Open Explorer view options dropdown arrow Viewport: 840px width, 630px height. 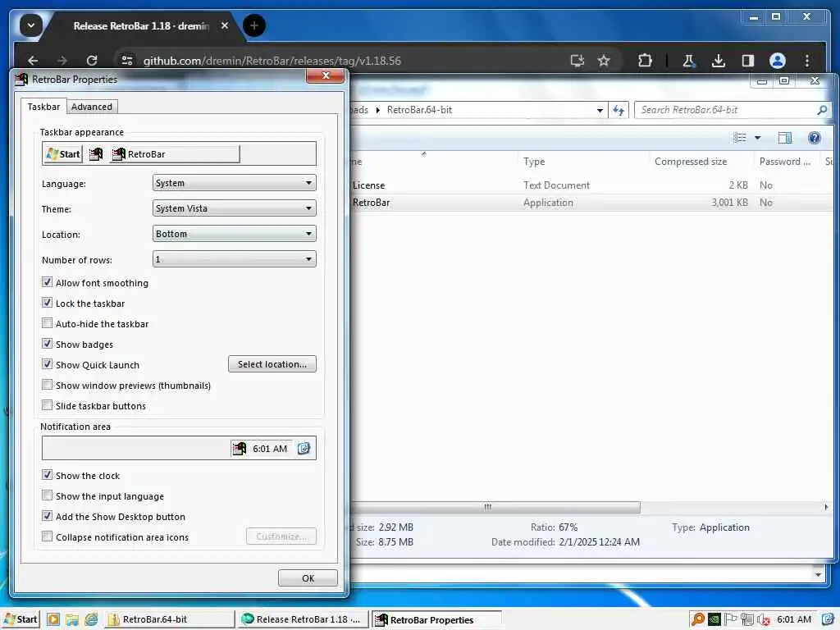(757, 138)
